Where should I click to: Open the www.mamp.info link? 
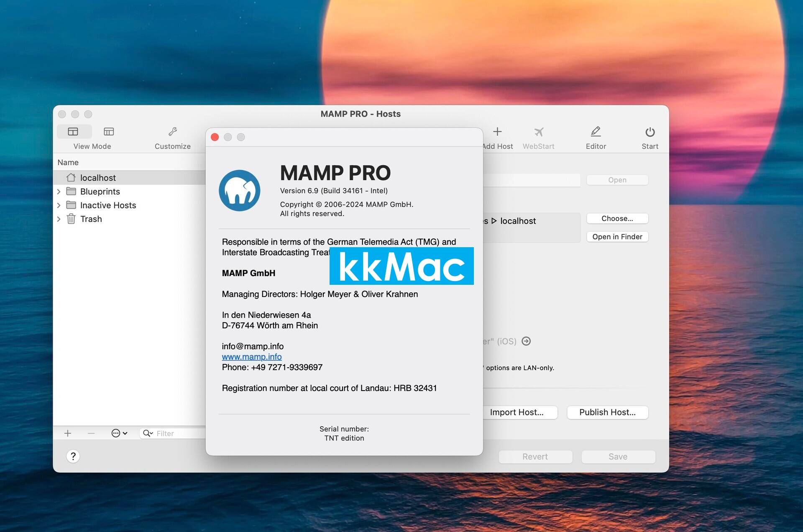click(252, 357)
